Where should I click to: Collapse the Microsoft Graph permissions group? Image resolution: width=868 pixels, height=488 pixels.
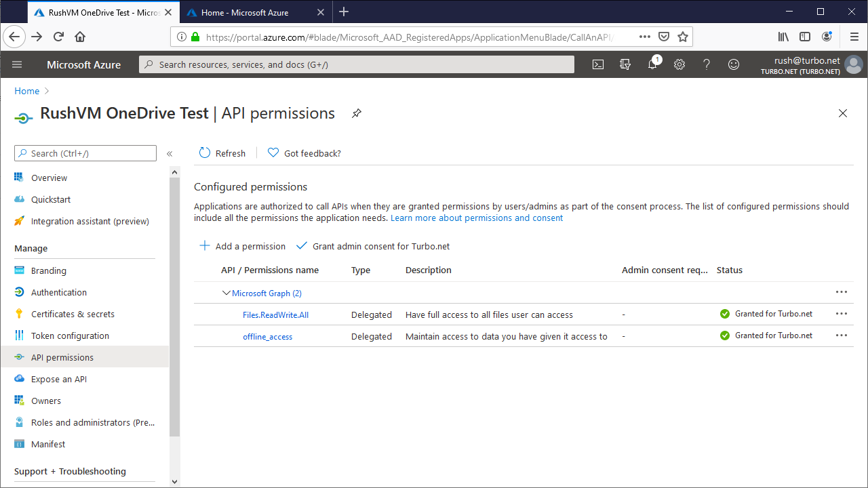tap(226, 293)
